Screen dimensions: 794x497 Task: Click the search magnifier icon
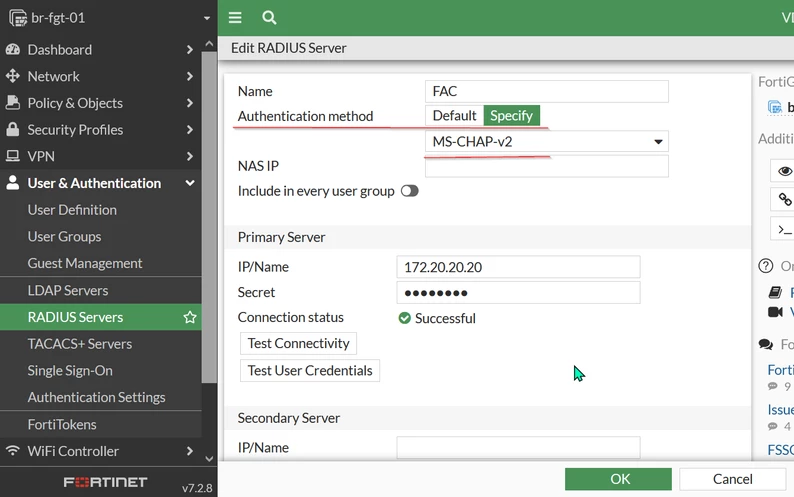click(269, 18)
